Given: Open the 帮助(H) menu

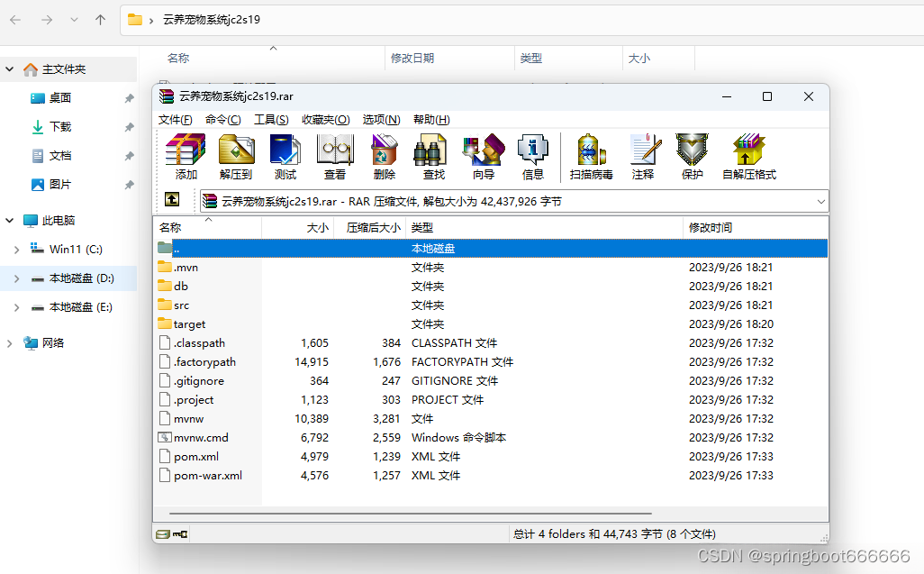Looking at the screenshot, I should point(431,120).
